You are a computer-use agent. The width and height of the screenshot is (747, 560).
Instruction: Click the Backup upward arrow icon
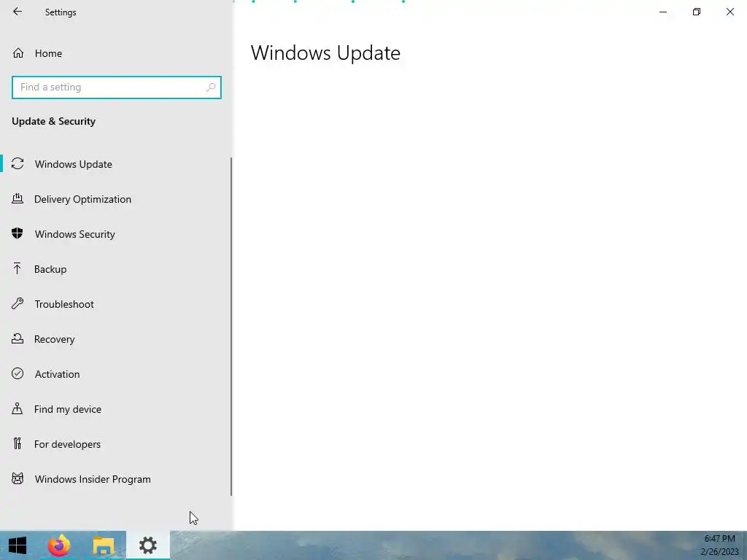(18, 268)
